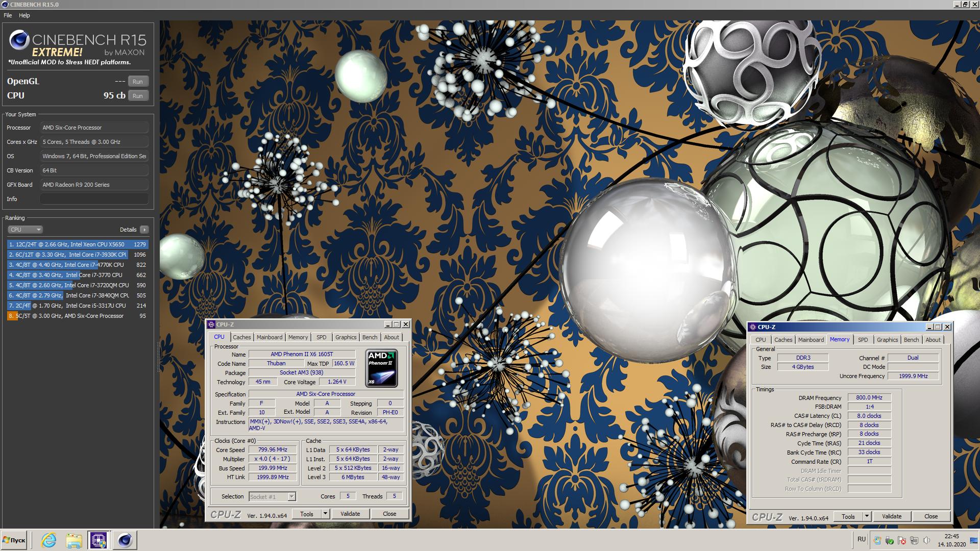Image resolution: width=980 pixels, height=551 pixels.
Task: Open the Details arrow in Ranking panel
Action: click(144, 230)
